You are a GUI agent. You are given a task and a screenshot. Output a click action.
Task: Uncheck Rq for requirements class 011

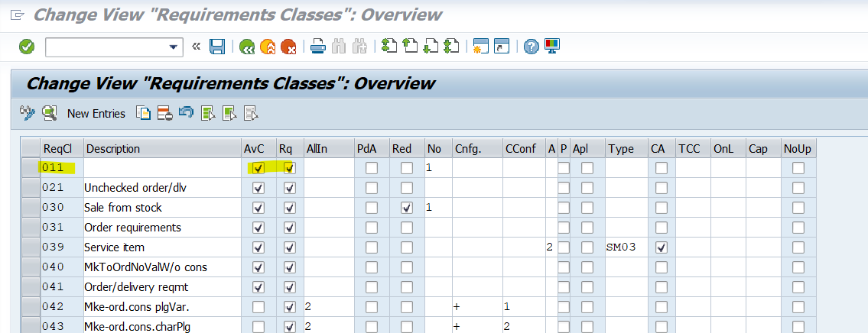290,168
